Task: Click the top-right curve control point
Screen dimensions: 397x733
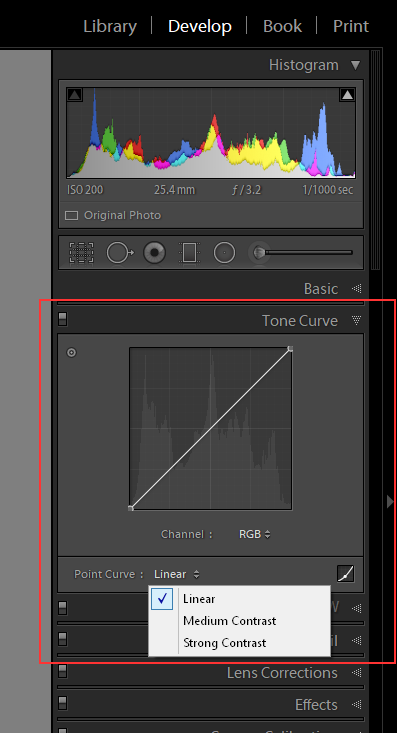Action: [290, 348]
